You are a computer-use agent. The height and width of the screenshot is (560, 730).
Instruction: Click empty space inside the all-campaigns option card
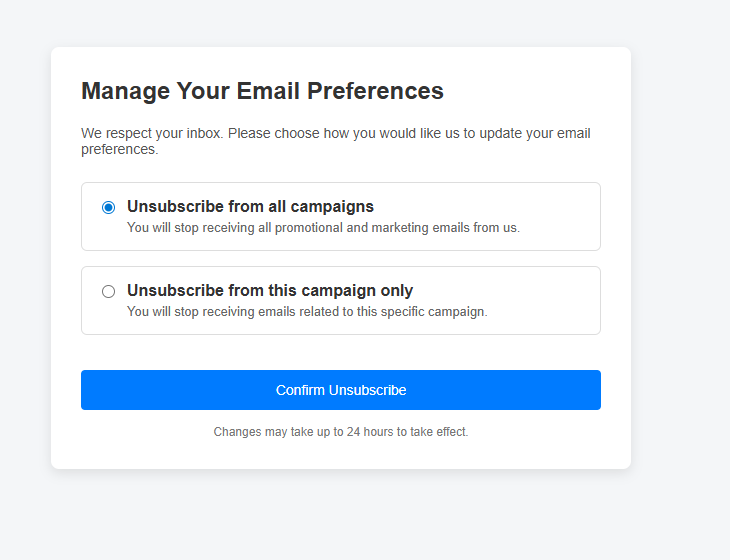[x=560, y=216]
